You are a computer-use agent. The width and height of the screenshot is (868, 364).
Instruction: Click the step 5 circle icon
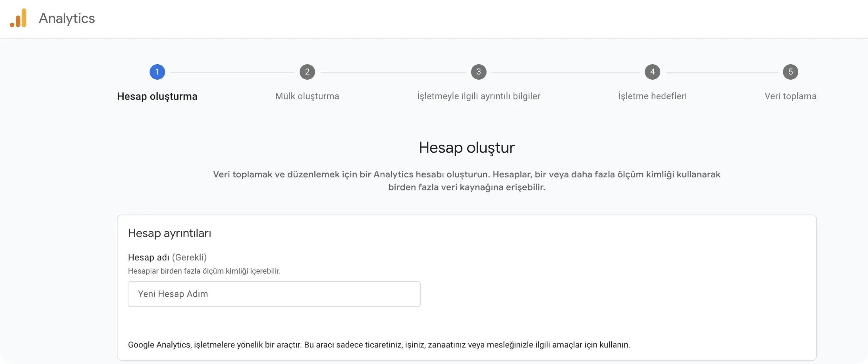pyautogui.click(x=790, y=72)
